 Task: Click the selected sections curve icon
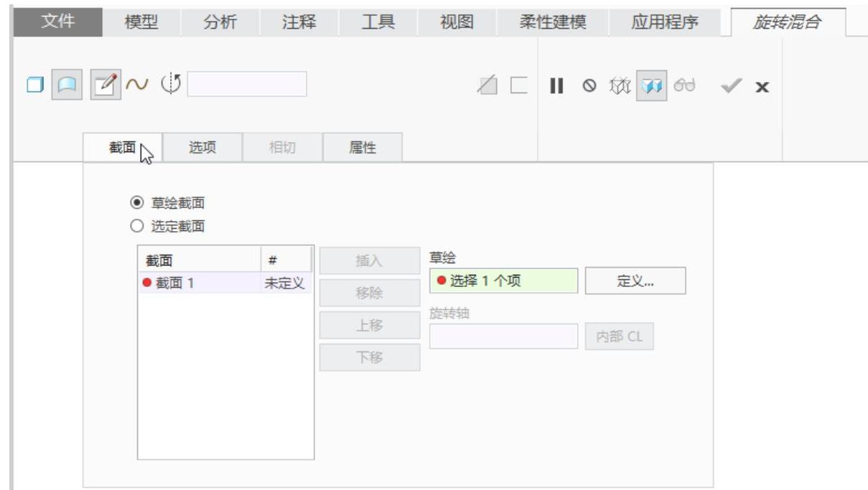point(136,85)
